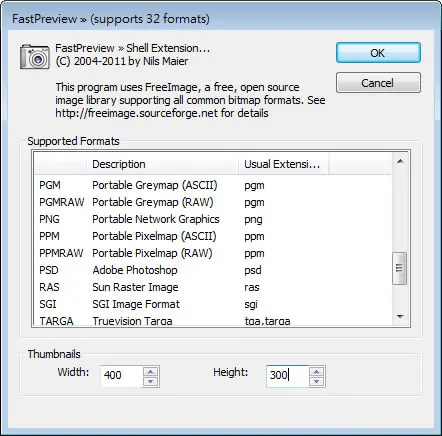This screenshot has width=442, height=436.
Task: Select the SGI Image Format row
Action: (213, 304)
